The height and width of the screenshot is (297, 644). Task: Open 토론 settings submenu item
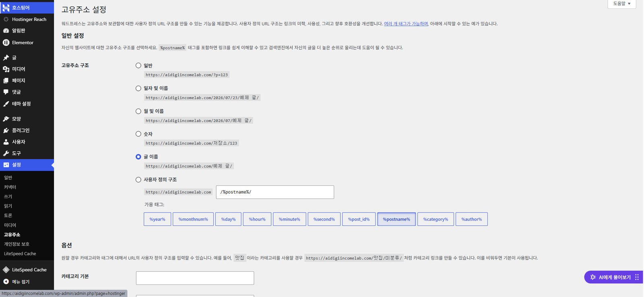[x=8, y=216]
